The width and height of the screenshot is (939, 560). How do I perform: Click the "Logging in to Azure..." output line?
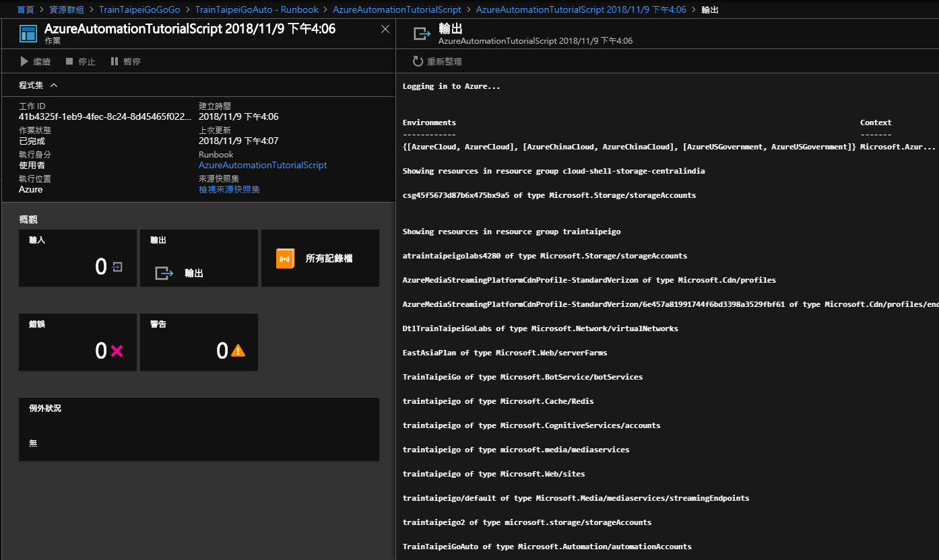click(451, 86)
